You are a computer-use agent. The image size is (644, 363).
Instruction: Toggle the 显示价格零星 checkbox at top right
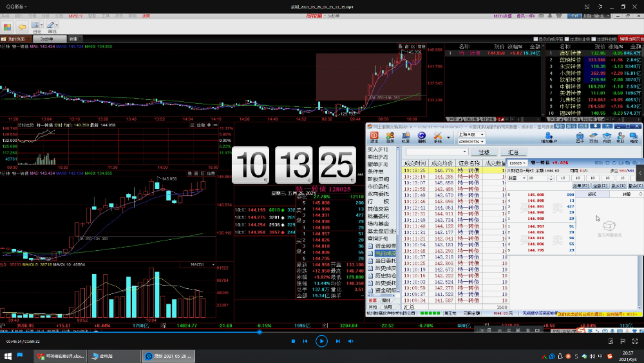[536, 39]
